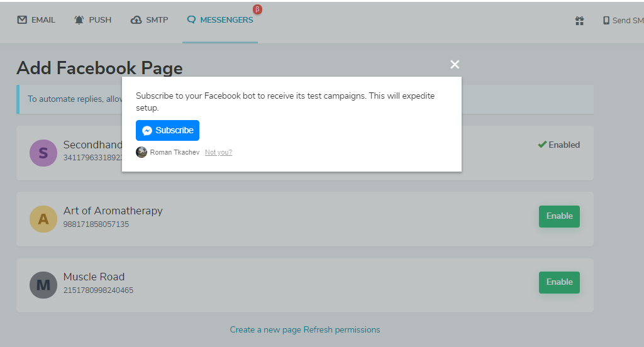Viewport: 644px width, 347px height.
Task: Click the 'Create a new page' link
Action: click(x=265, y=329)
